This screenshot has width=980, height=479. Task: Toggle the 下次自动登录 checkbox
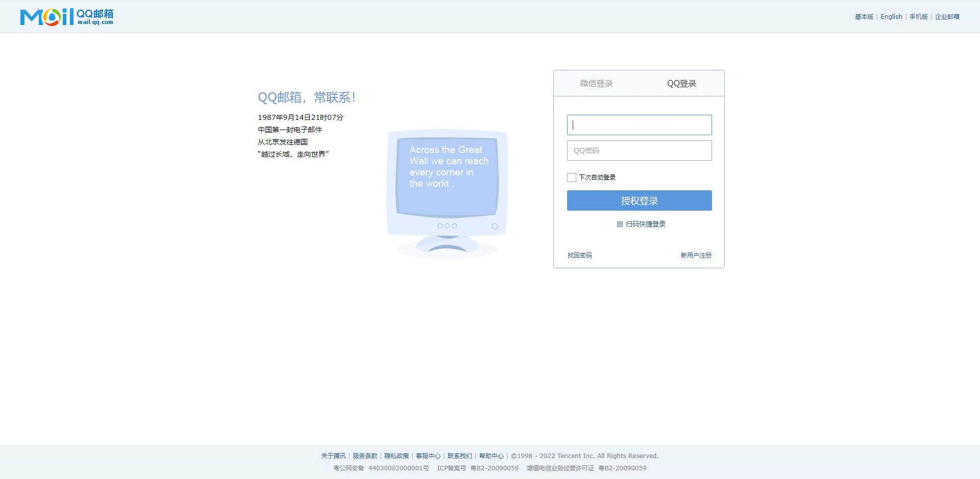pyautogui.click(x=572, y=178)
